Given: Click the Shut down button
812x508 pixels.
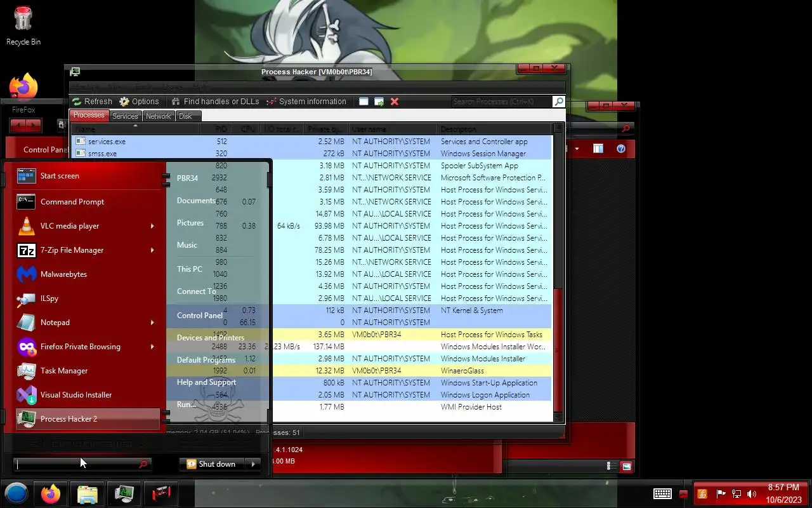Looking at the screenshot, I should coord(213,464).
